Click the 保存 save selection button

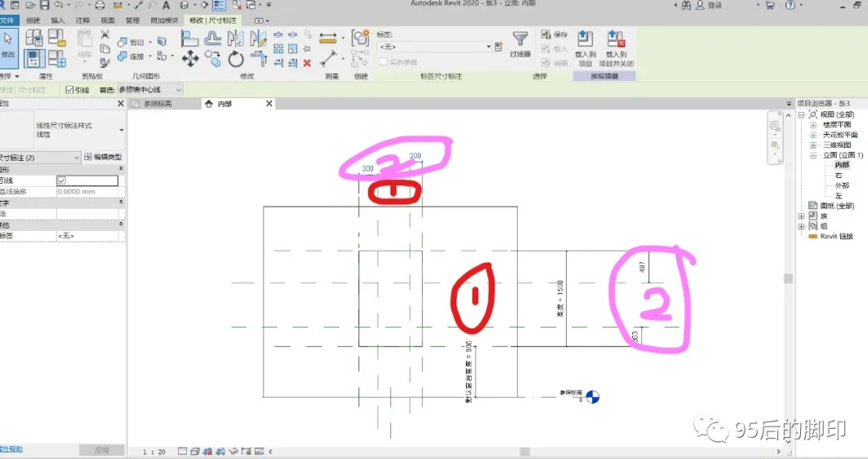[554, 34]
